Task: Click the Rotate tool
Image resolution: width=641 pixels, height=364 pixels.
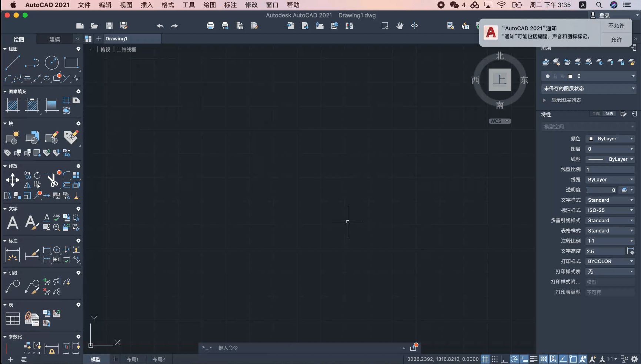Action: click(37, 175)
